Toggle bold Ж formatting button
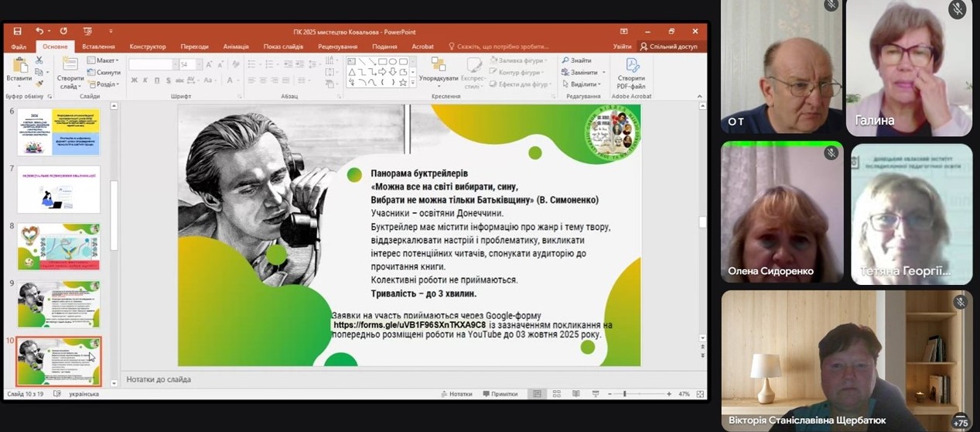This screenshot has width=980, height=432. pos(134,80)
